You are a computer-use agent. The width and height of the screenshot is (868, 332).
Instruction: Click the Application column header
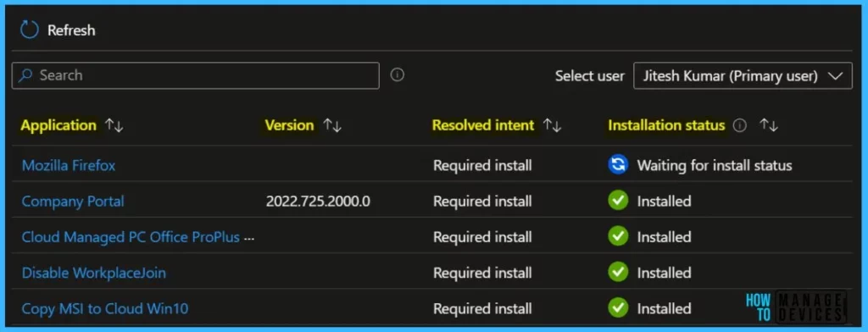58,125
